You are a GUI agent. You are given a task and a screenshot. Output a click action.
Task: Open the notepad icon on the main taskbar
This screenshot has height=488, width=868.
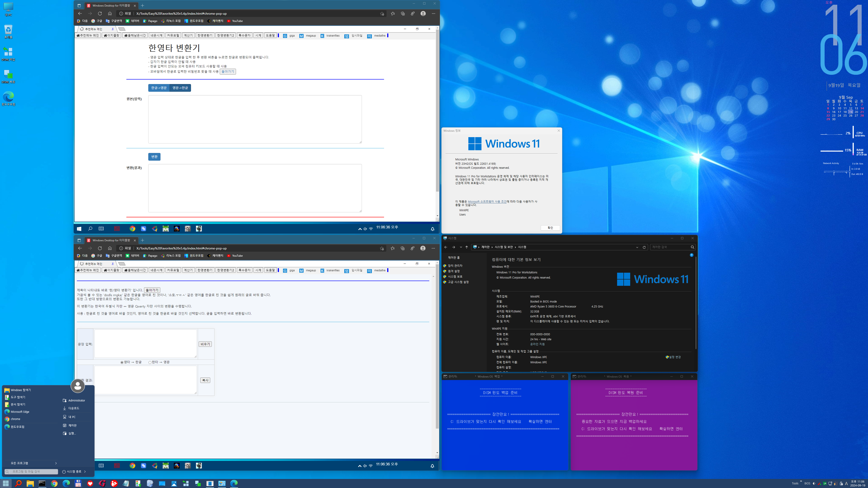(126, 483)
